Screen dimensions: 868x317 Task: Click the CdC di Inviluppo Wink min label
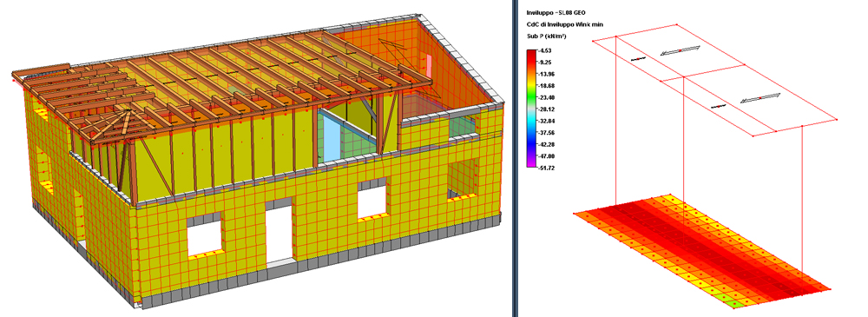click(x=565, y=23)
